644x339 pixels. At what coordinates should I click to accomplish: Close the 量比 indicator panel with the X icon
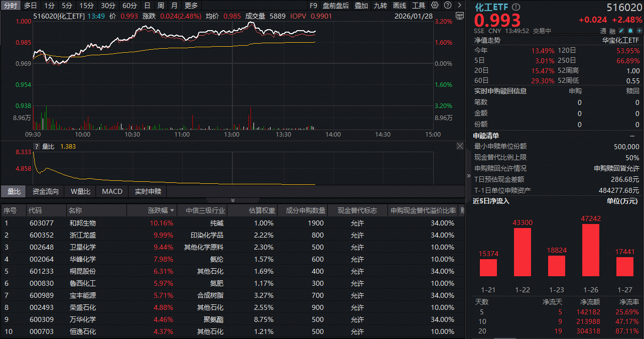pos(460,146)
